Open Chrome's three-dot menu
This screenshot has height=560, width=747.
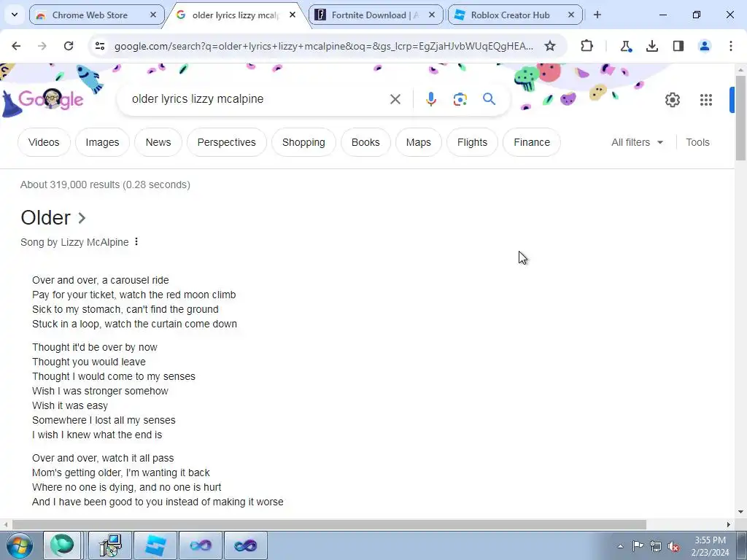click(730, 46)
